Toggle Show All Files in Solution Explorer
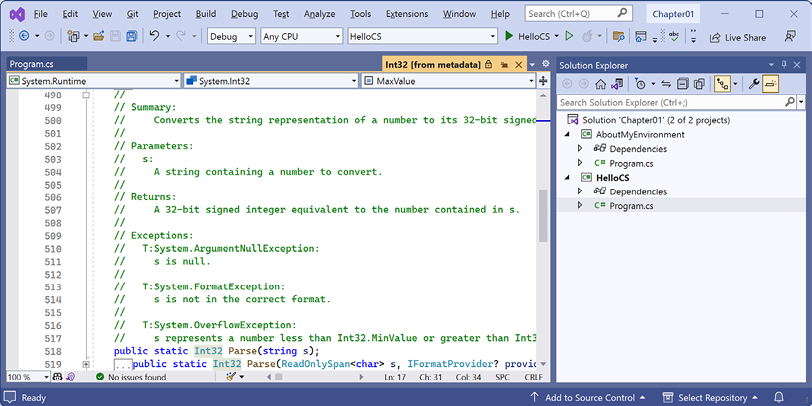Viewport: 812px width, 406px height. tap(700, 84)
